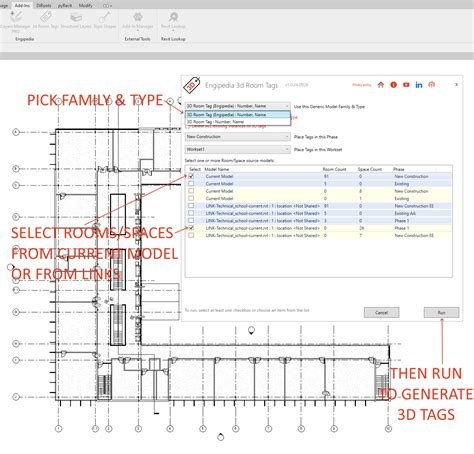Viewport: 474px width, 454px height.
Task: Click the Revit Lookup ribbon icon
Action: coord(173,17)
